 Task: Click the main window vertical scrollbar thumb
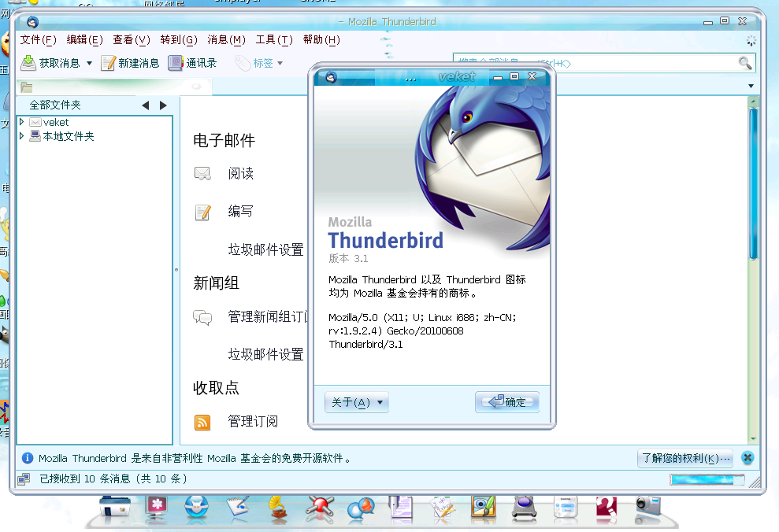pos(753,183)
